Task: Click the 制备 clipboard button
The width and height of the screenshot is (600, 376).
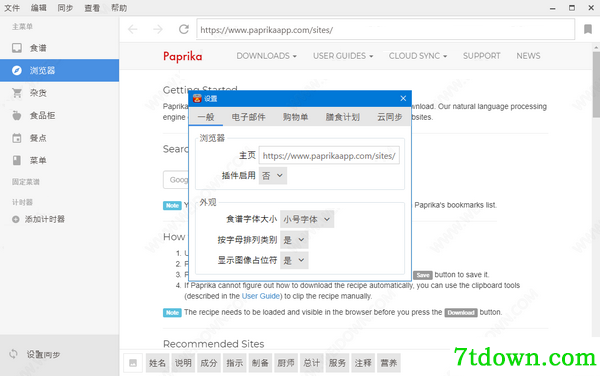Action: pos(260,363)
